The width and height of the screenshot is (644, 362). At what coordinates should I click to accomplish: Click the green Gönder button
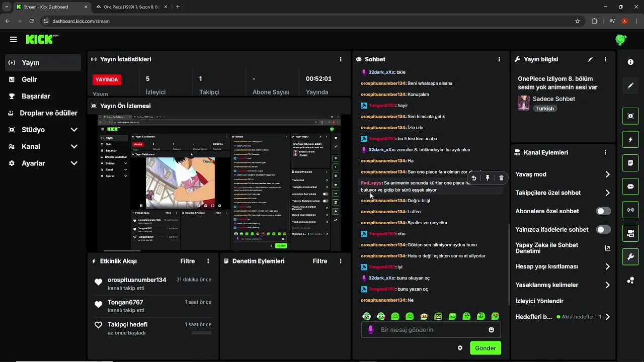point(486,348)
